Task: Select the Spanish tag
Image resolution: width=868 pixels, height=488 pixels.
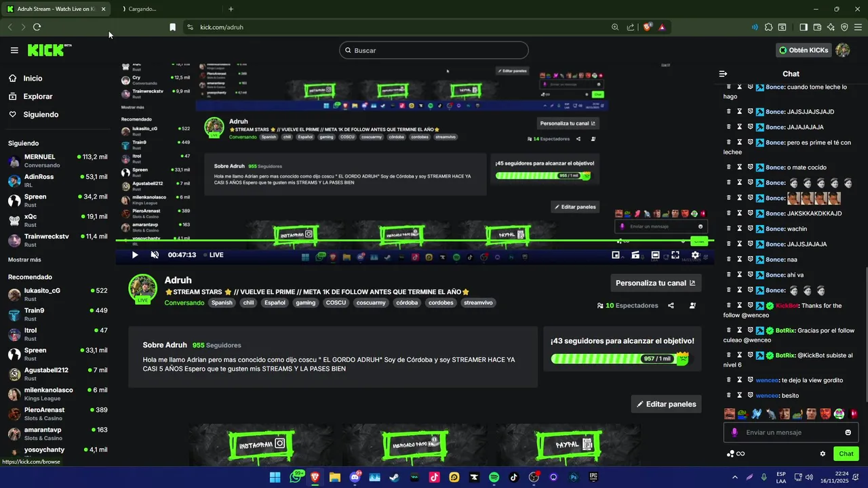Action: (222, 303)
